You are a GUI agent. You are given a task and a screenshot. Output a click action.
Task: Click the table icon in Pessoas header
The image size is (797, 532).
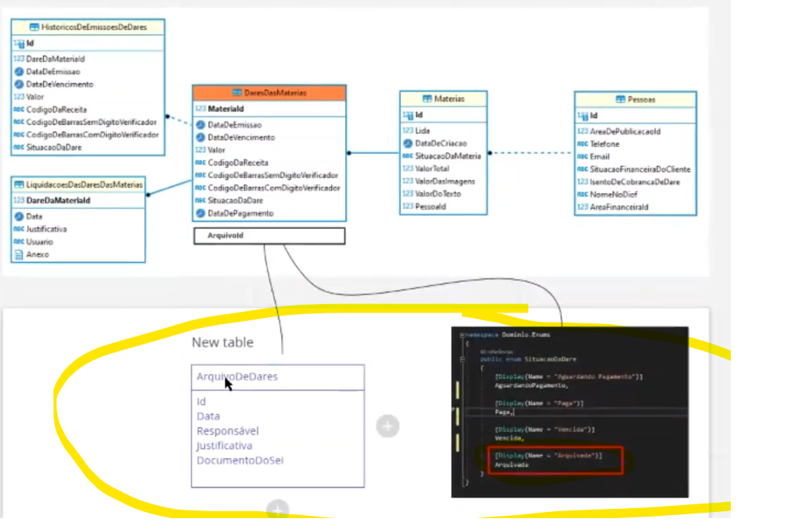pos(620,99)
